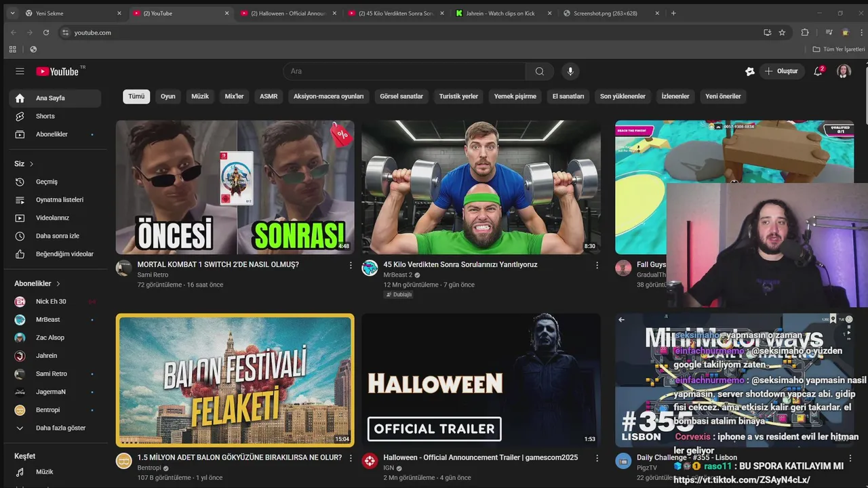Select the Yemek pişirme chip
This screenshot has width=868, height=488.
pyautogui.click(x=515, y=96)
